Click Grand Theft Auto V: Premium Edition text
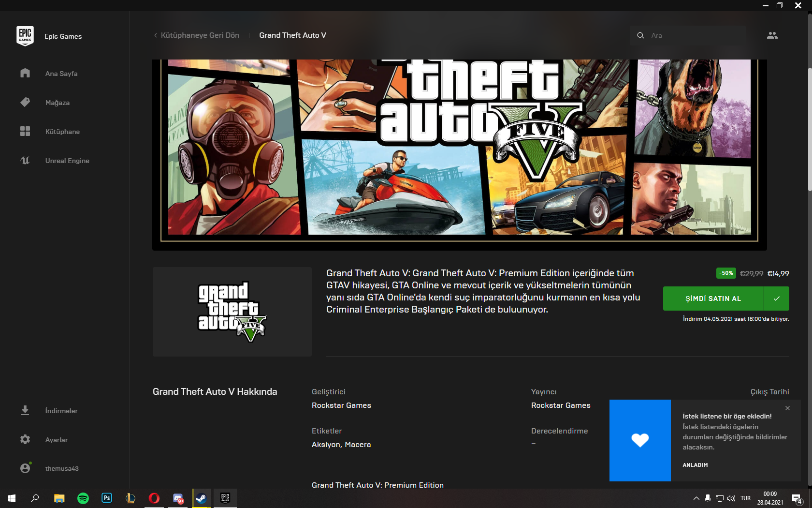Image resolution: width=812 pixels, height=508 pixels. point(377,485)
